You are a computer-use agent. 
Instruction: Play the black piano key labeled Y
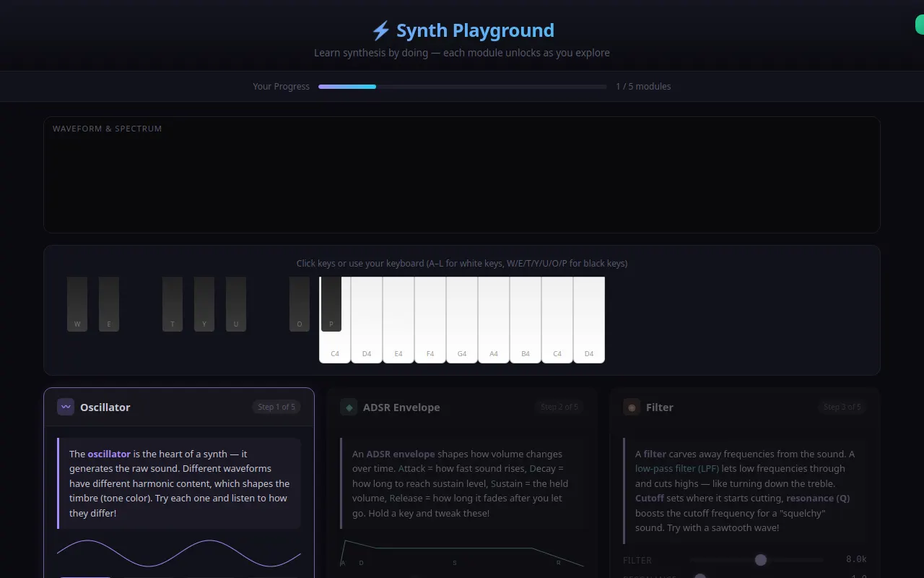pos(204,304)
